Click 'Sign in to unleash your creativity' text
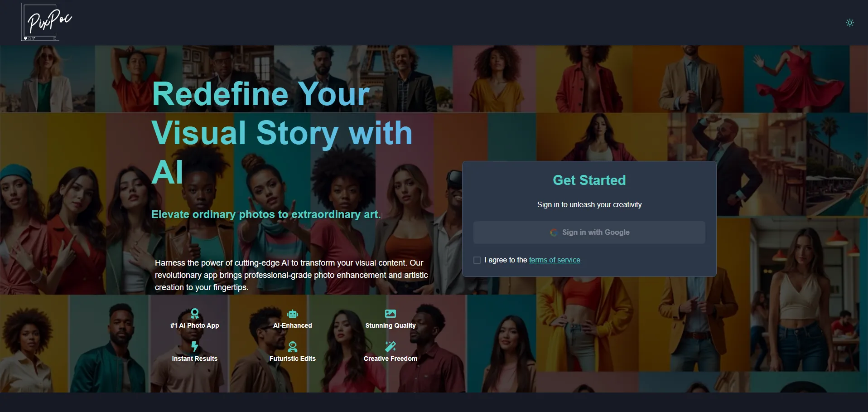Image resolution: width=868 pixels, height=412 pixels. (589, 205)
